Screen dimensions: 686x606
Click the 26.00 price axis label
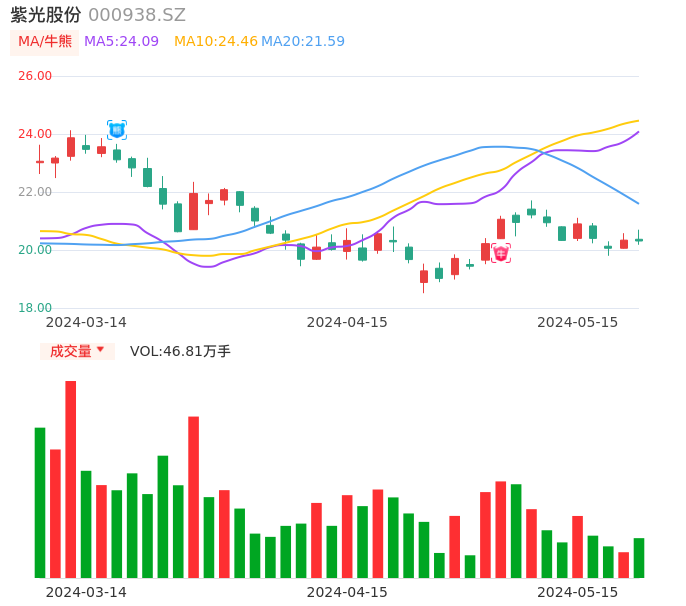click(35, 76)
